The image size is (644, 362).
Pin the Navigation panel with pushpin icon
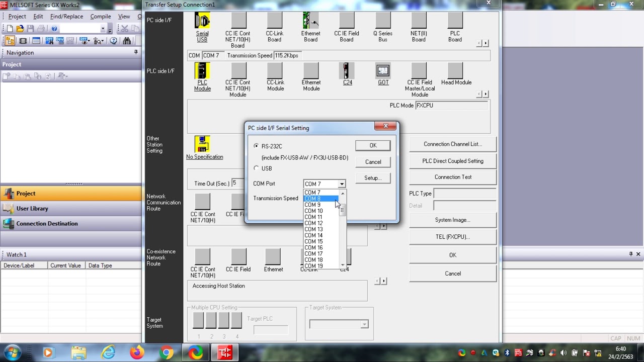136,52
